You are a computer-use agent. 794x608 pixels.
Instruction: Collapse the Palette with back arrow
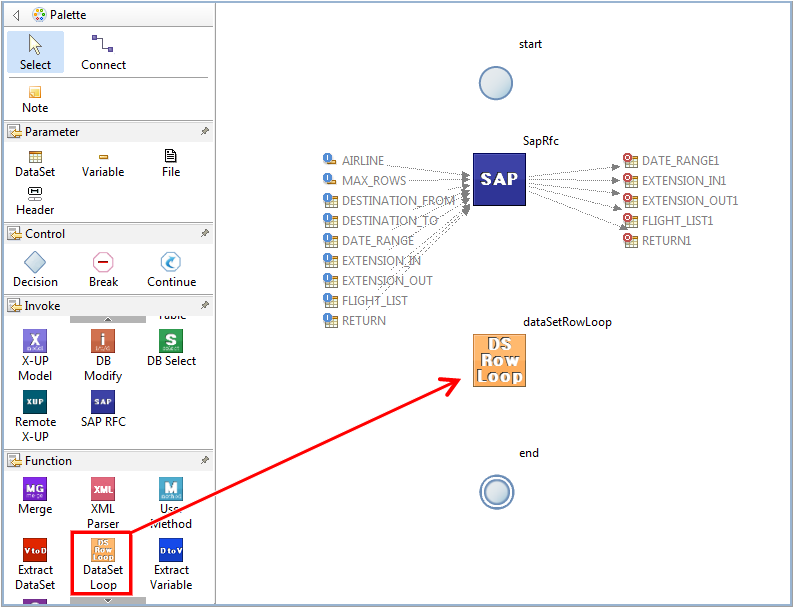coord(16,15)
